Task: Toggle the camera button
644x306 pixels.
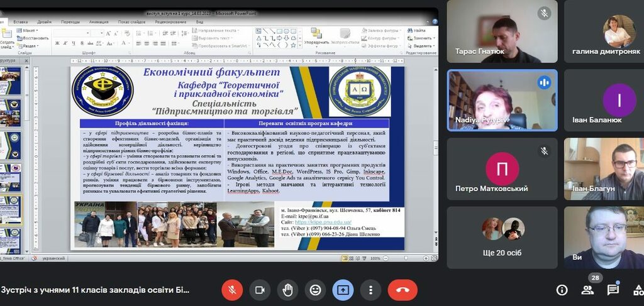Action: tap(259, 290)
